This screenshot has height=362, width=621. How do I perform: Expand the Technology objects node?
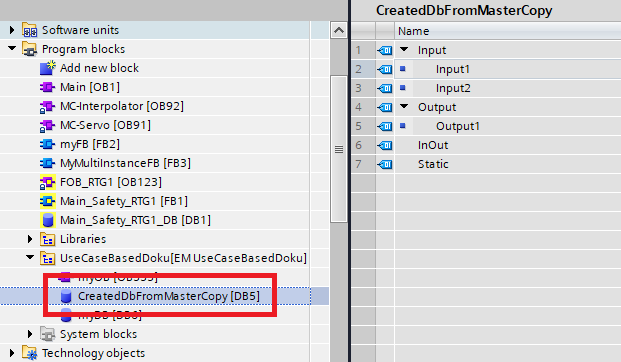click(x=11, y=352)
